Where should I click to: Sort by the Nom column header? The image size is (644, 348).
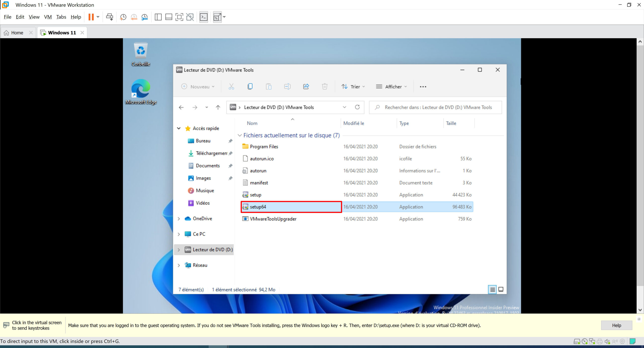pos(252,123)
